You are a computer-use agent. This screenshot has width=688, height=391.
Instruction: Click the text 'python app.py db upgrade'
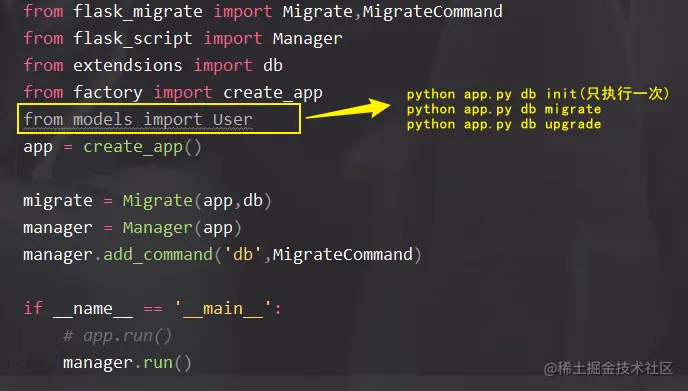coord(504,125)
